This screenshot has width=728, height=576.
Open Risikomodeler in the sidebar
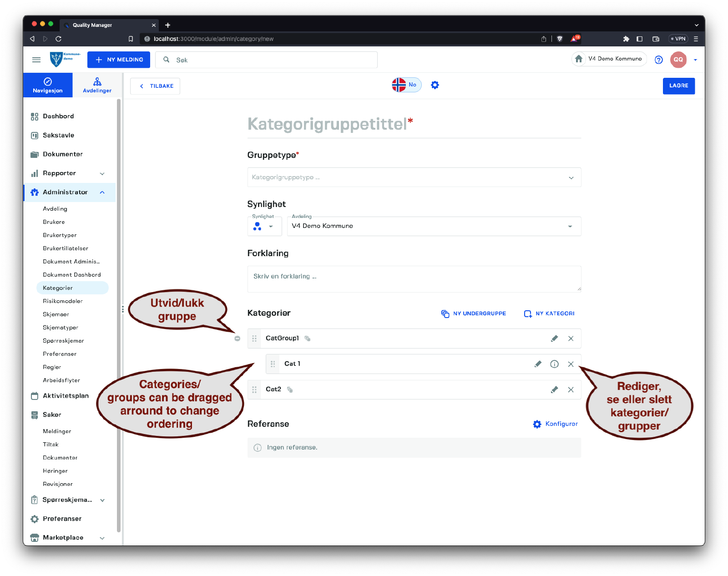[x=63, y=301]
